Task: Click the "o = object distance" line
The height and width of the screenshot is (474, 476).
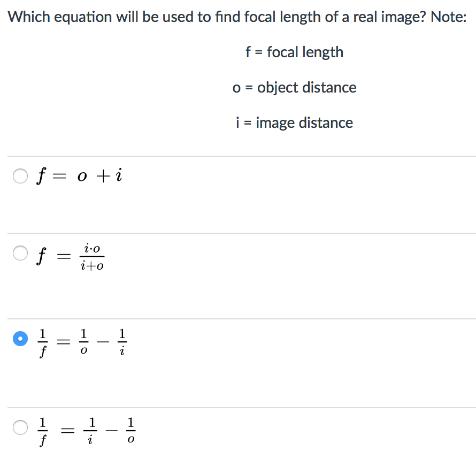Action: pos(294,88)
